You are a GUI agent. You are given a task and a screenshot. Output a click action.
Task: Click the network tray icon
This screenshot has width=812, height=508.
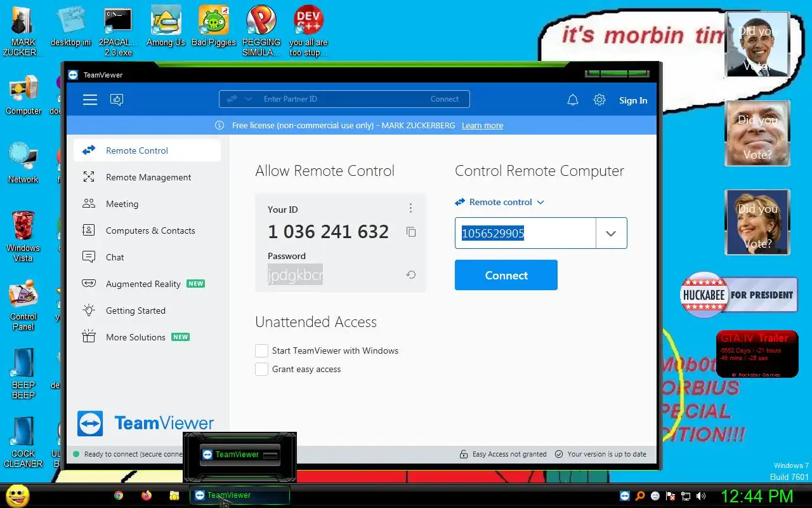(x=686, y=496)
